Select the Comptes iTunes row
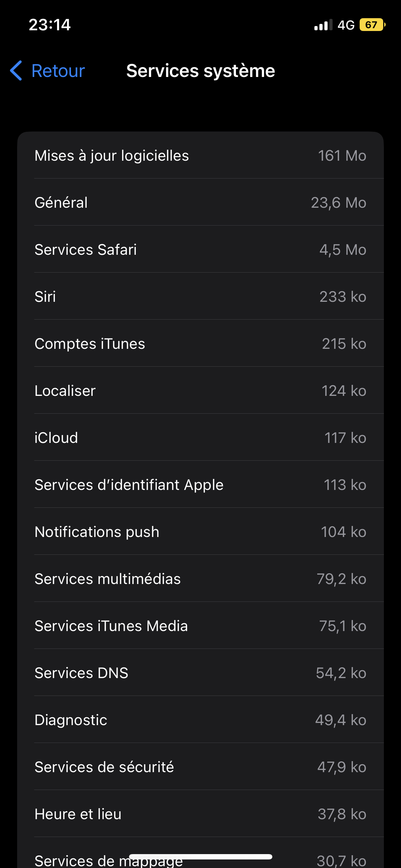 [200, 344]
